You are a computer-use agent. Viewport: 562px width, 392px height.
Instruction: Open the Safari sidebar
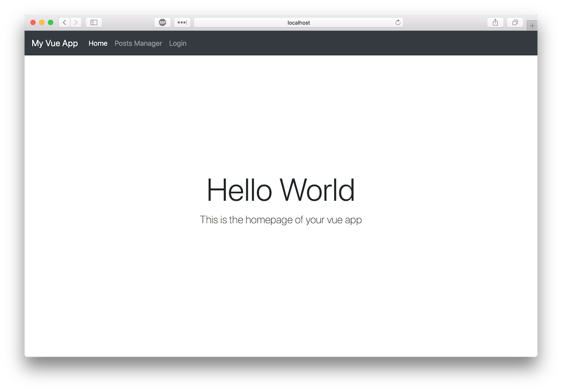tap(93, 22)
